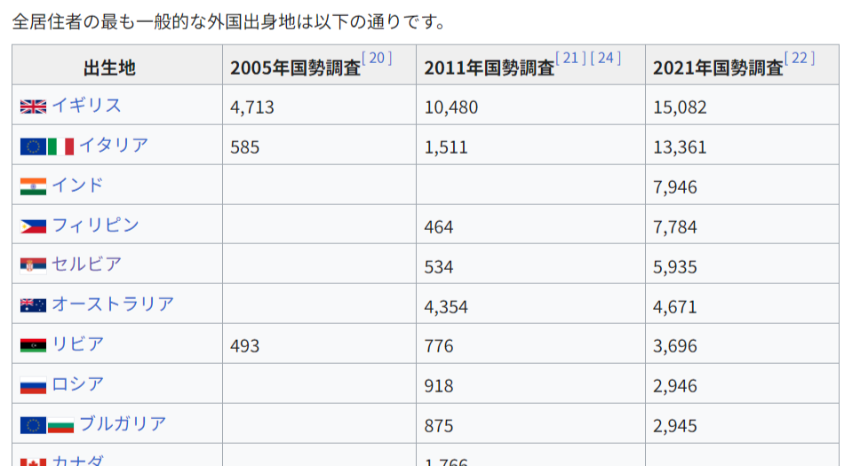Viewport: 868px width, 466px height.
Task: Select the value 918 for ロシア
Action: coord(439,386)
